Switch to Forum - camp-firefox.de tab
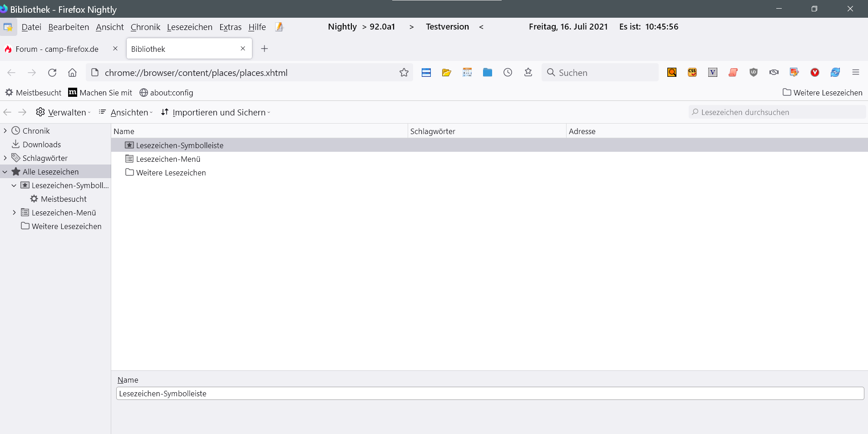This screenshot has height=434, width=868. coord(57,49)
